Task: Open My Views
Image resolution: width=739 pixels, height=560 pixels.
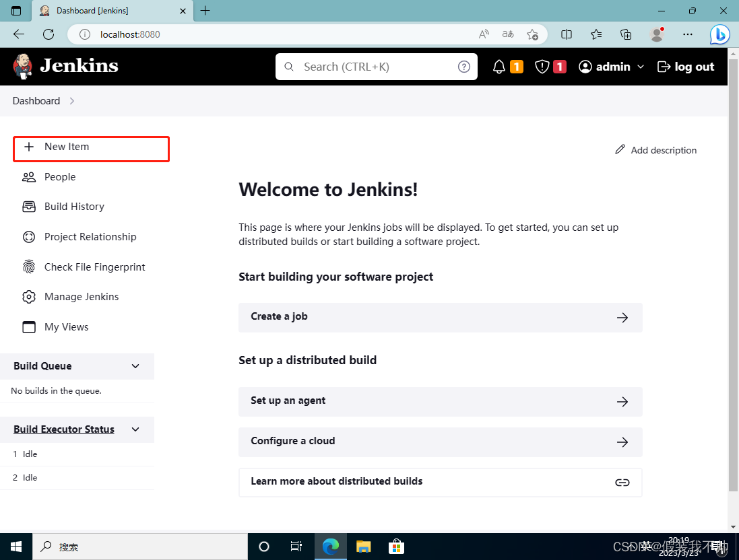Action: [67, 327]
